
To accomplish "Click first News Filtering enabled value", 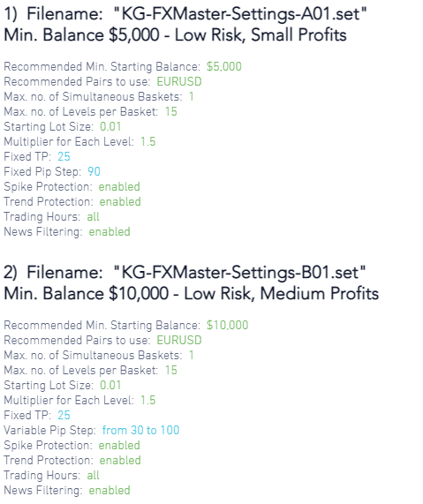I will [x=110, y=231].
